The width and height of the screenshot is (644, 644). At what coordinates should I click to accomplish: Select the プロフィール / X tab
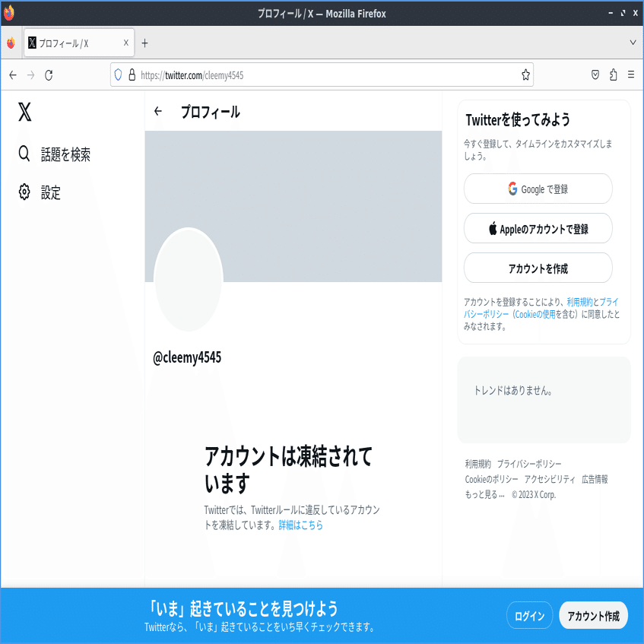click(x=79, y=43)
